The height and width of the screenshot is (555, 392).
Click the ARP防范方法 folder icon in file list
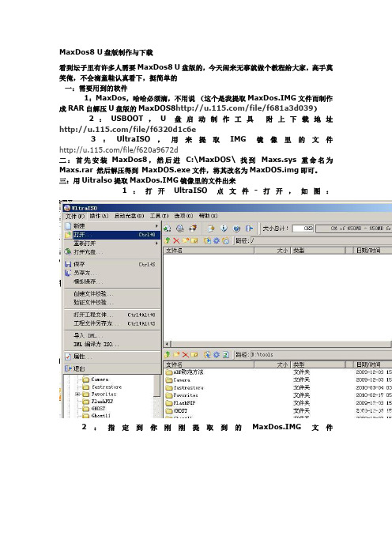tap(169, 372)
